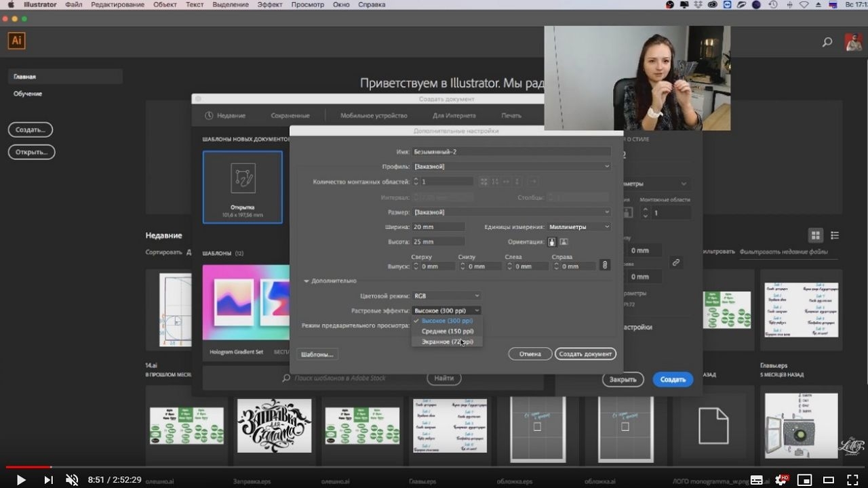Viewport: 868px width, 488px height.
Task: Click the link chain icon in preset details
Action: tap(675, 262)
